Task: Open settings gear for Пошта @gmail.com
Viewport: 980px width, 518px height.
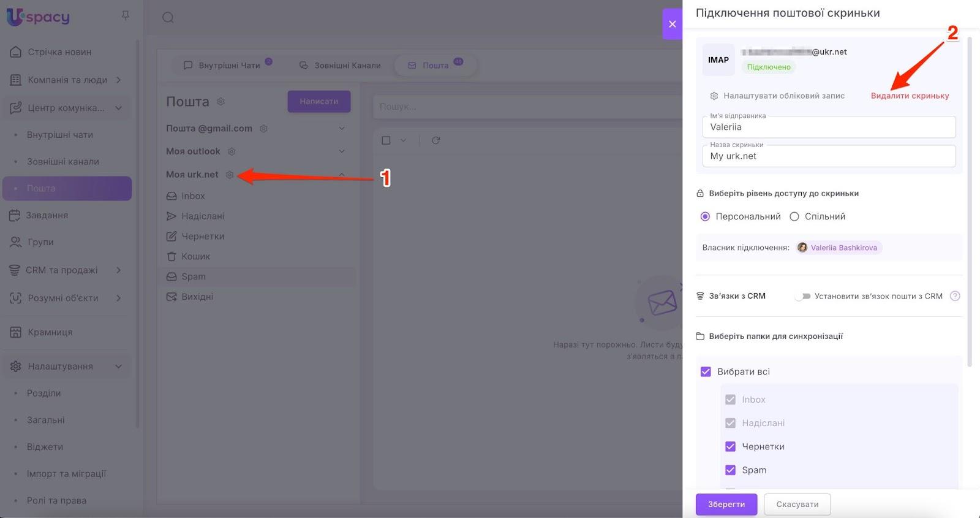Action: pyautogui.click(x=264, y=129)
